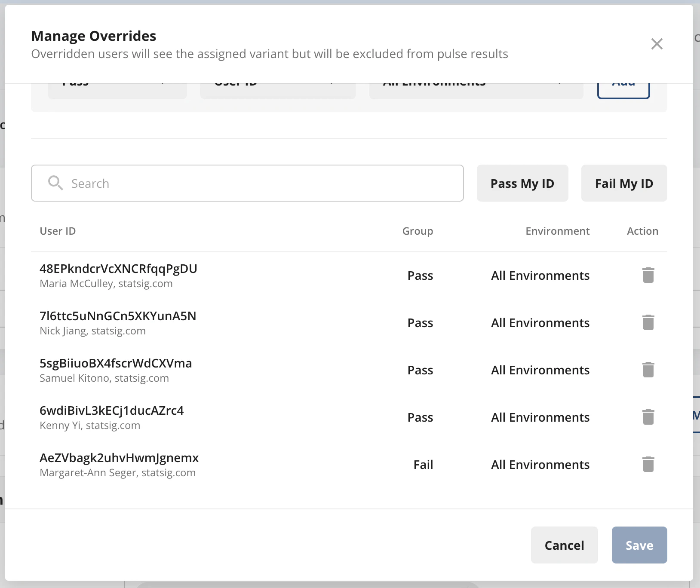
Task: Open the User ID type selector
Action: point(277,84)
